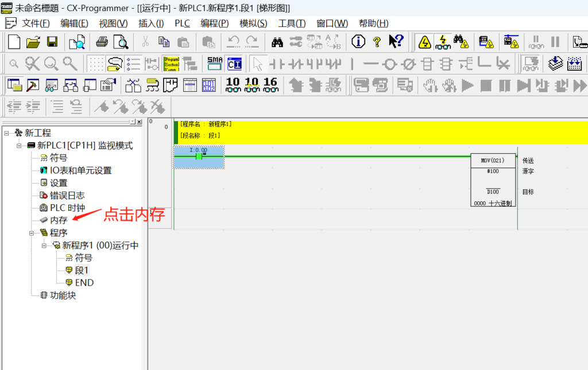Collapse the 程序 tree node
Screen dimensions: 588x370
(32, 233)
